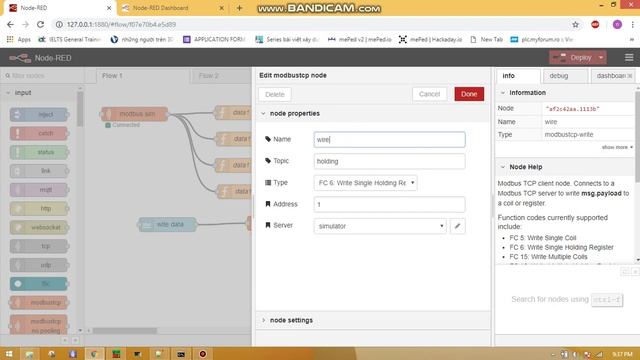Switch to Node-RED Dashboard browser tab

point(171,8)
